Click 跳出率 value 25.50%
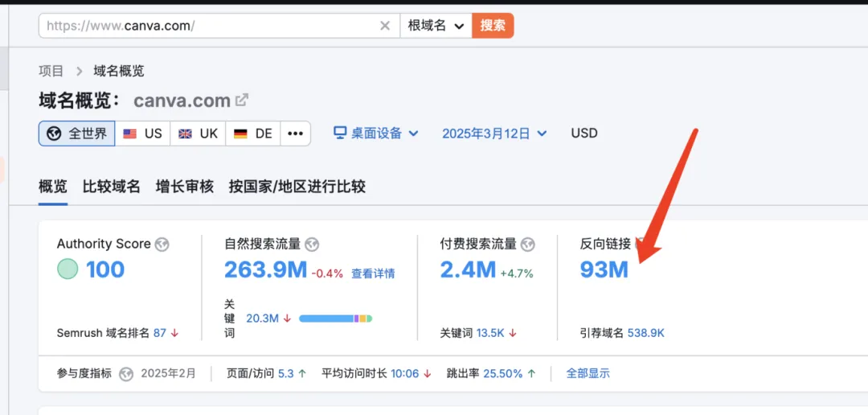 pos(502,373)
